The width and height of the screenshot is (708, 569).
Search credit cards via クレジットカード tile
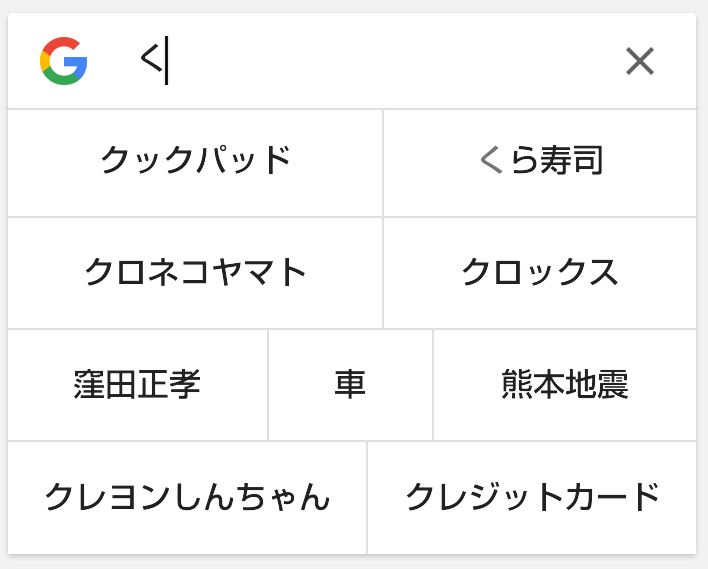point(532,497)
